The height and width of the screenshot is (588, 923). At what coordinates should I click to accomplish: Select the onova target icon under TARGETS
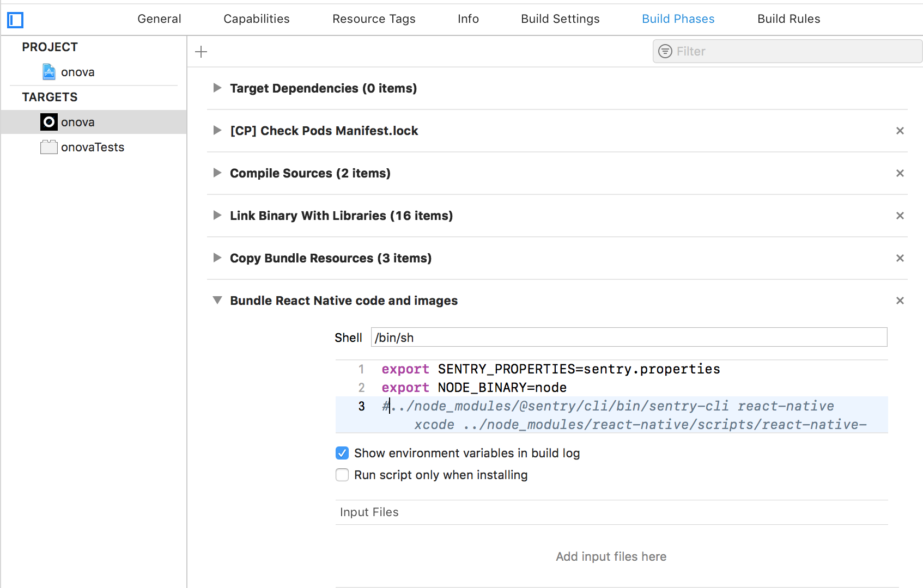click(48, 122)
